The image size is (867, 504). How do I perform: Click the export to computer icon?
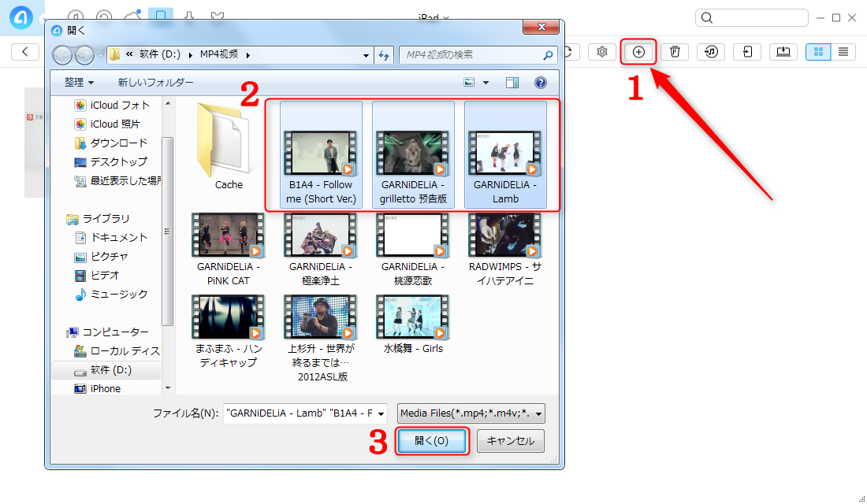pos(783,52)
